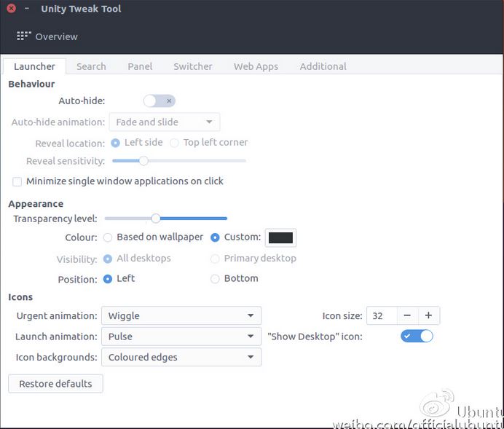504x429 pixels.
Task: Increase icon size with plus button
Action: [x=428, y=315]
